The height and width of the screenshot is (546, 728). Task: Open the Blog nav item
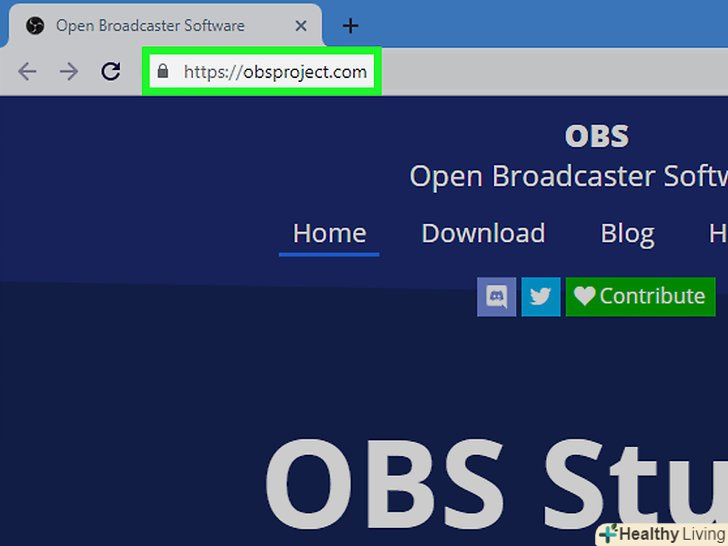coord(628,234)
